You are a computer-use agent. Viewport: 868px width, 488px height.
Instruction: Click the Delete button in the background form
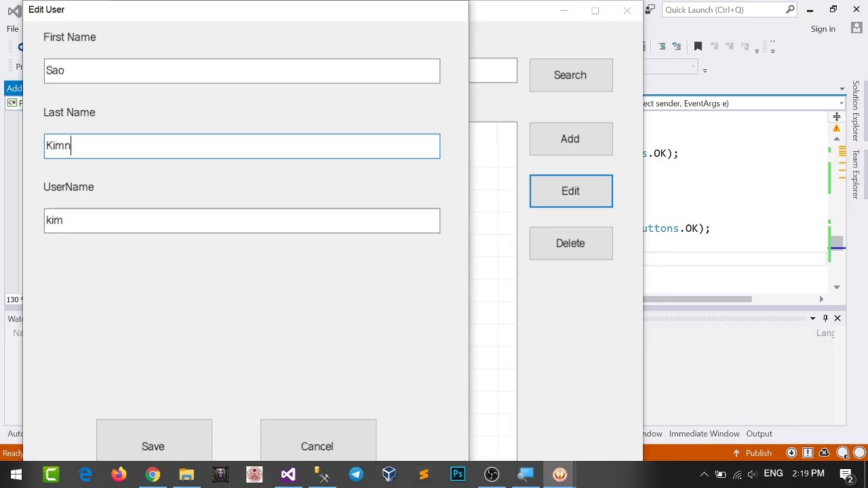pos(571,243)
